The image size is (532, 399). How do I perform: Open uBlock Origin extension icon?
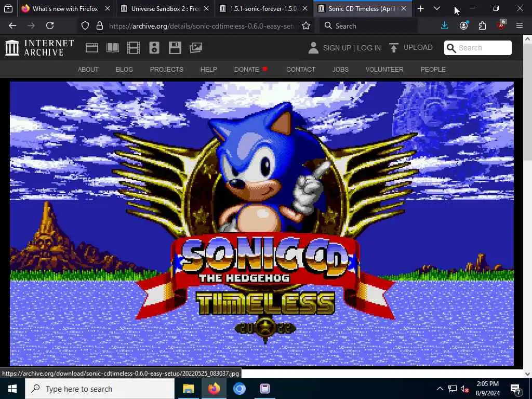(501, 26)
